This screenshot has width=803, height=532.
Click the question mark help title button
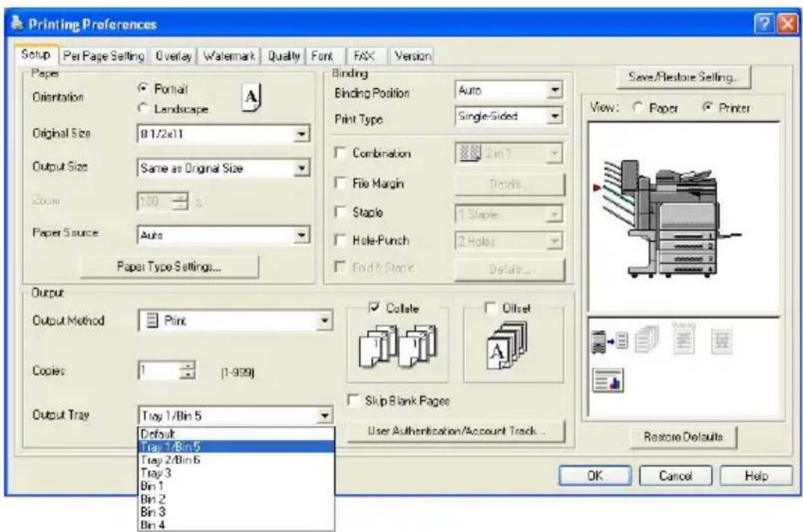click(x=763, y=24)
